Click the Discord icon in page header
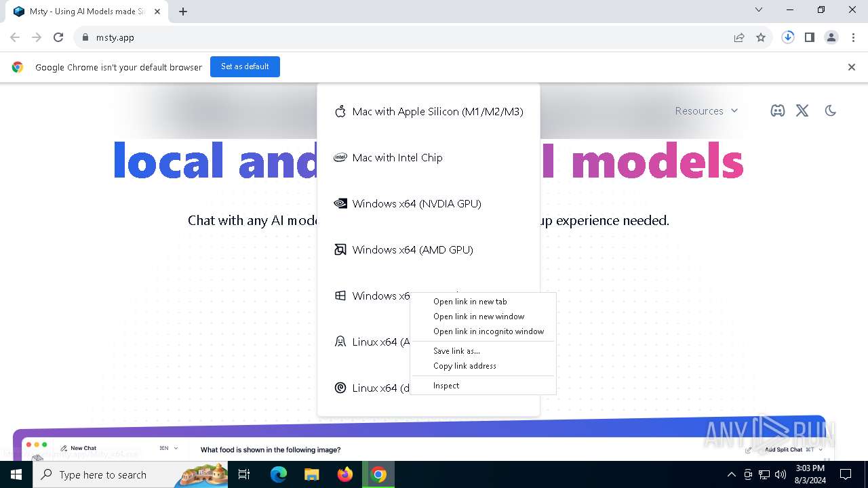This screenshot has width=868, height=488. coord(777,110)
